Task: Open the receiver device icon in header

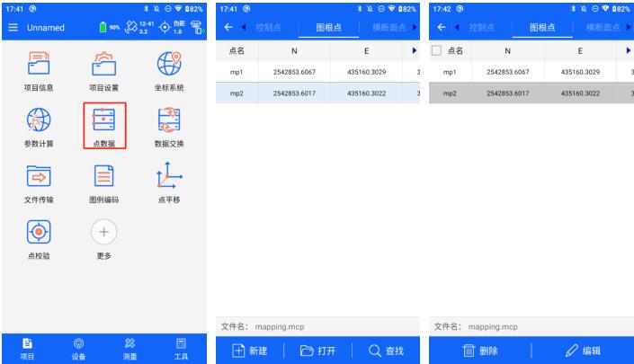Action: 197,28
